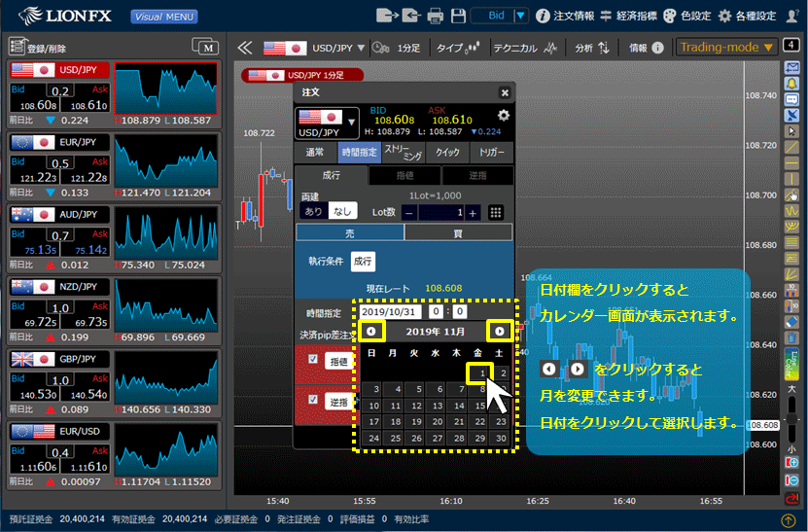Click the save floppy disk icon
The height and width of the screenshot is (532, 808).
[x=458, y=16]
